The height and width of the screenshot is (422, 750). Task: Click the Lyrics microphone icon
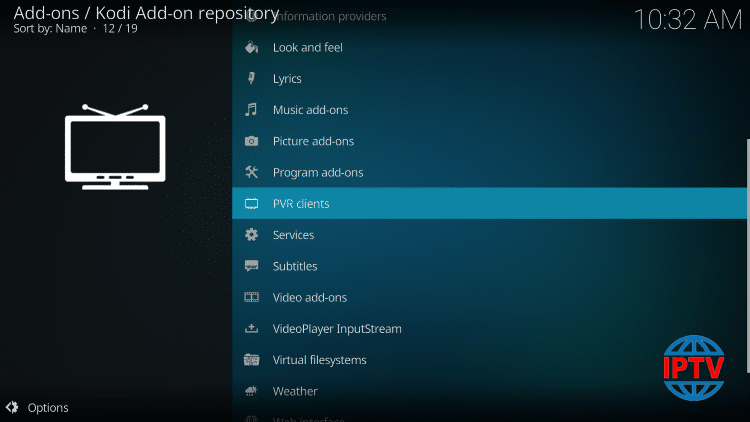pyautogui.click(x=252, y=78)
